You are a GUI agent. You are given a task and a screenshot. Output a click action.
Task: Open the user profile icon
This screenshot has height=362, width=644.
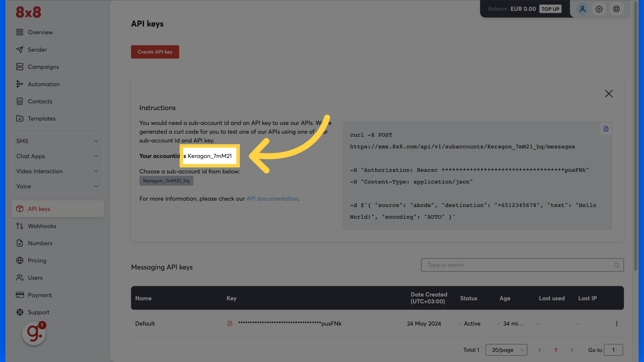pyautogui.click(x=582, y=9)
